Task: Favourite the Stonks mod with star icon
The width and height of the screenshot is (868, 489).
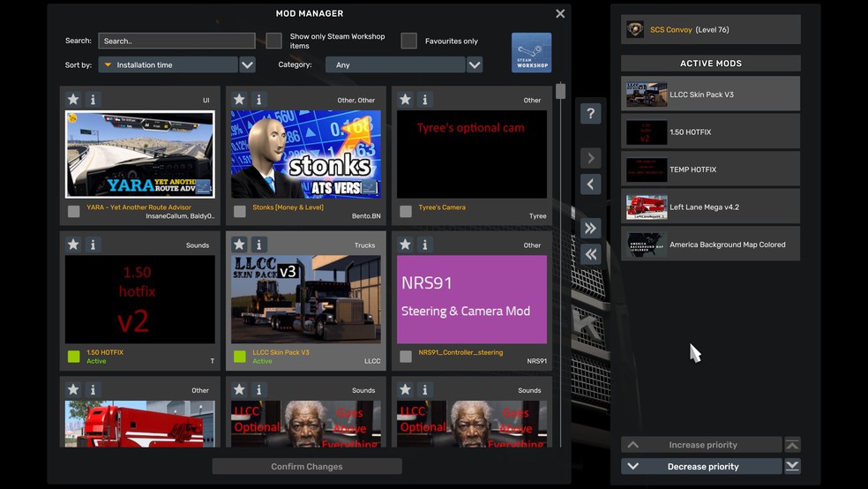Action: [239, 100]
